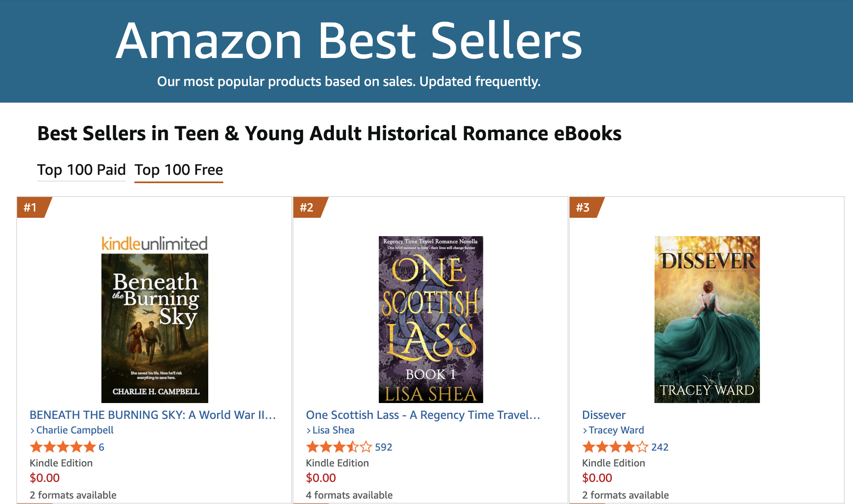Screen dimensions: 853x504
Task: Visit Charlie Campbell author page
Action: (x=75, y=430)
